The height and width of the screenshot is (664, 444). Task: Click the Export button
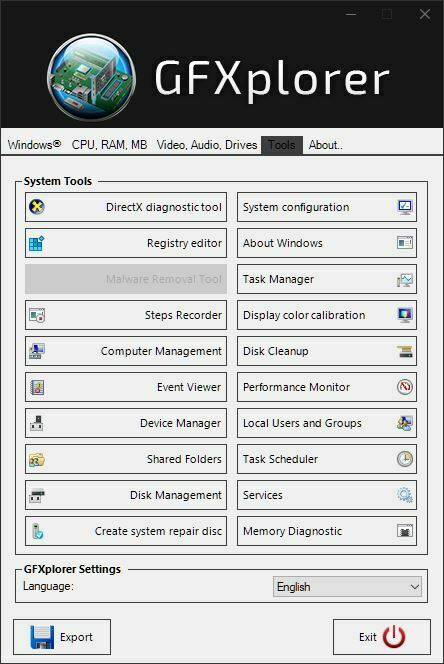click(x=62, y=637)
